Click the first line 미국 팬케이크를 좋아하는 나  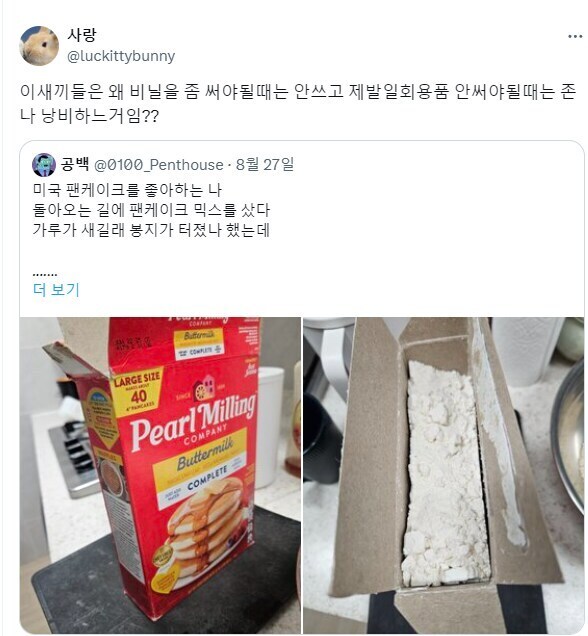point(127,190)
